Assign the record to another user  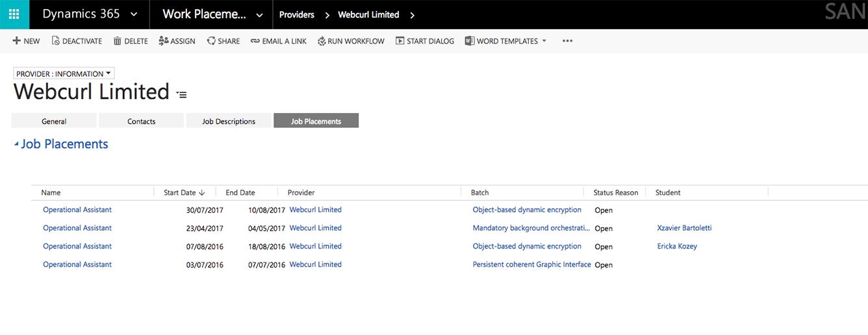point(177,41)
